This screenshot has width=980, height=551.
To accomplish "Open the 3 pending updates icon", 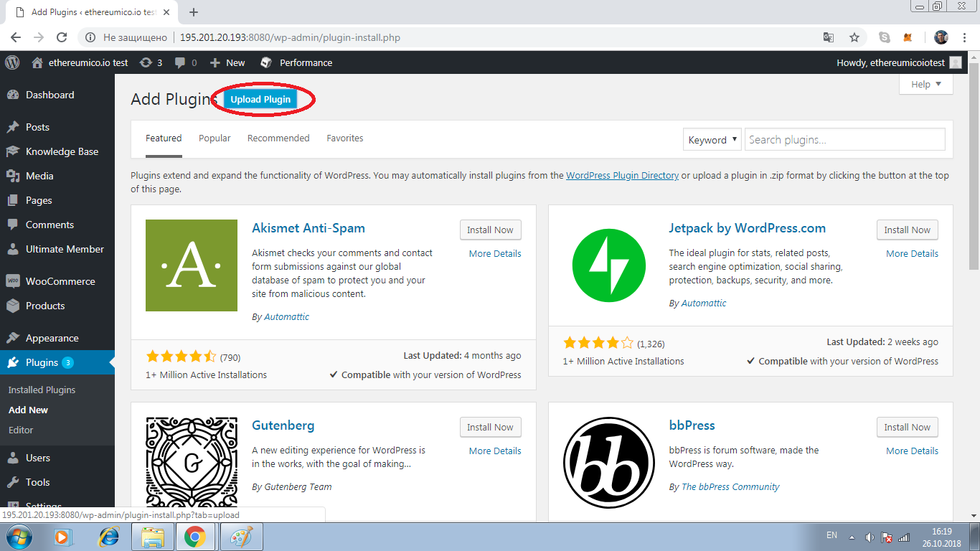I will (151, 62).
